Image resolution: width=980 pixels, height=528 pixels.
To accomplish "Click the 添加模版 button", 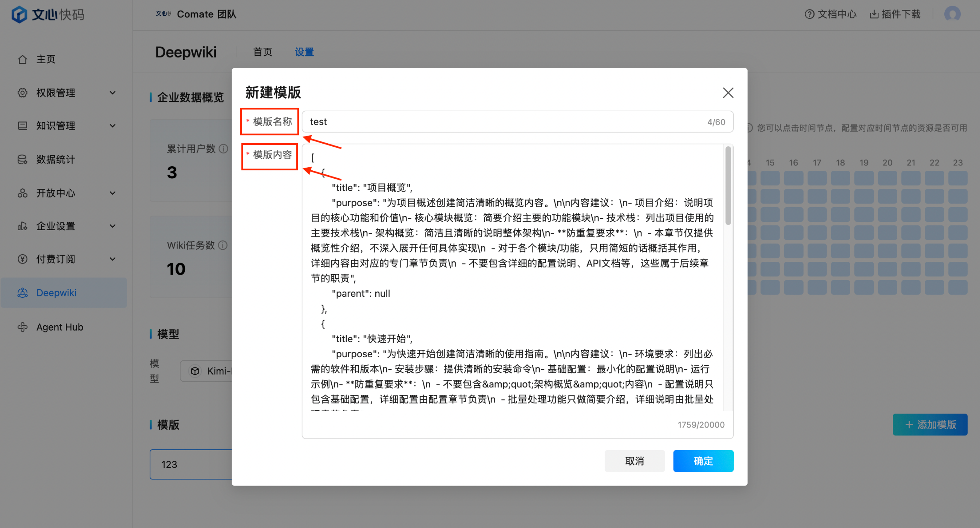I will [930, 425].
